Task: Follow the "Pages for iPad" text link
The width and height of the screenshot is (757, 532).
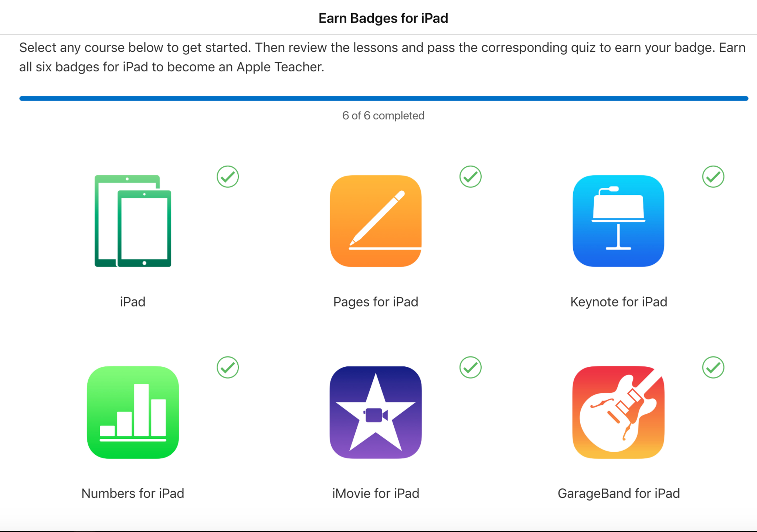Action: (376, 302)
